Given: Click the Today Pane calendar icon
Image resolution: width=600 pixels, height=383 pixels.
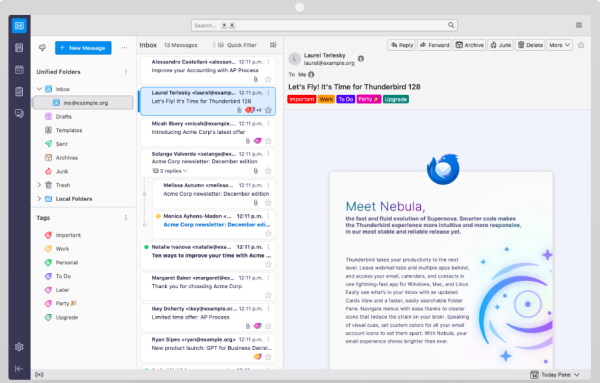Looking at the screenshot, I should click(x=534, y=375).
